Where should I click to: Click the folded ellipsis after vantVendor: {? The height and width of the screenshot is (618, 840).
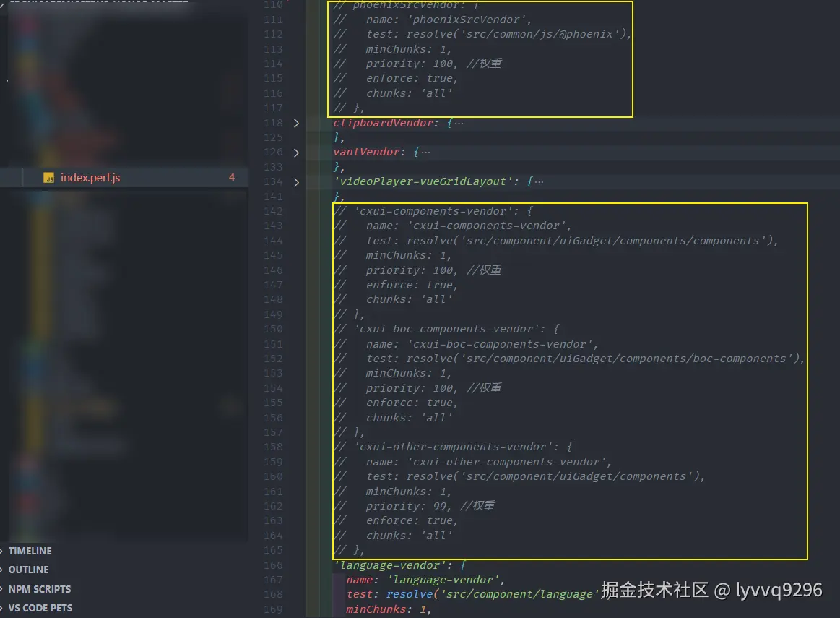coord(426,153)
